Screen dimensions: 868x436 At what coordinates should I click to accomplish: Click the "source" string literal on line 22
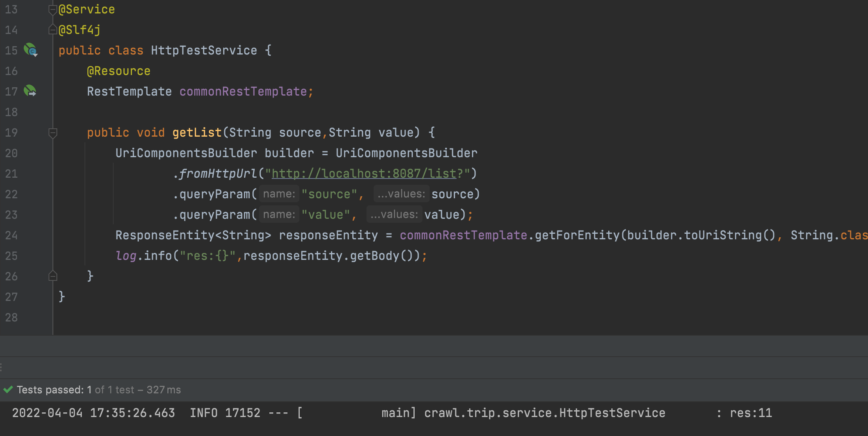point(329,194)
